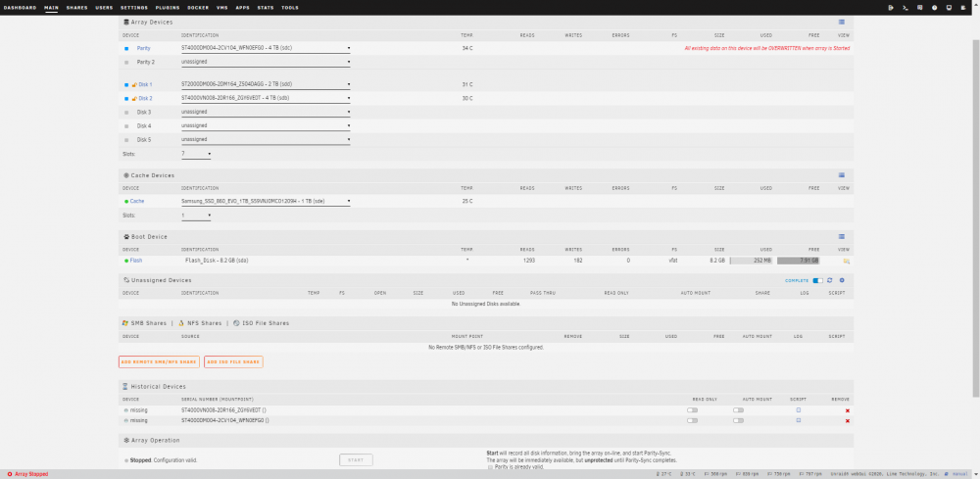This screenshot has height=479, width=980.
Task: Open the Flash device link
Action: tap(136, 261)
